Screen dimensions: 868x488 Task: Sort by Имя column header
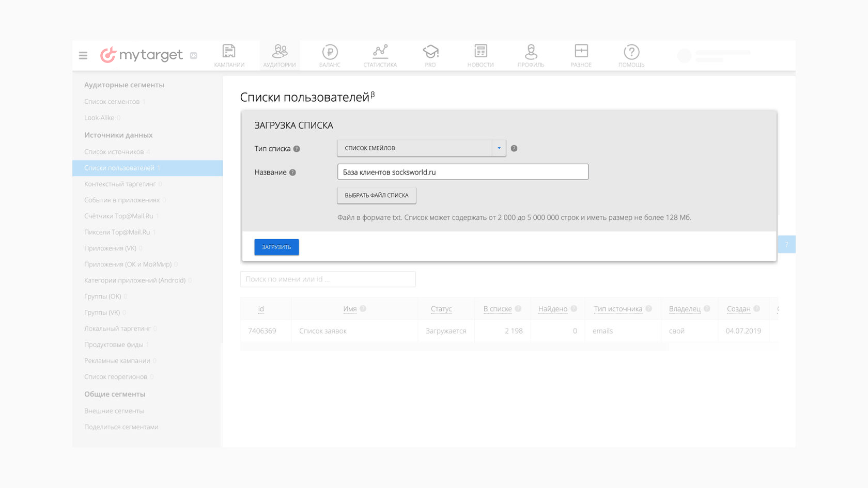click(350, 309)
